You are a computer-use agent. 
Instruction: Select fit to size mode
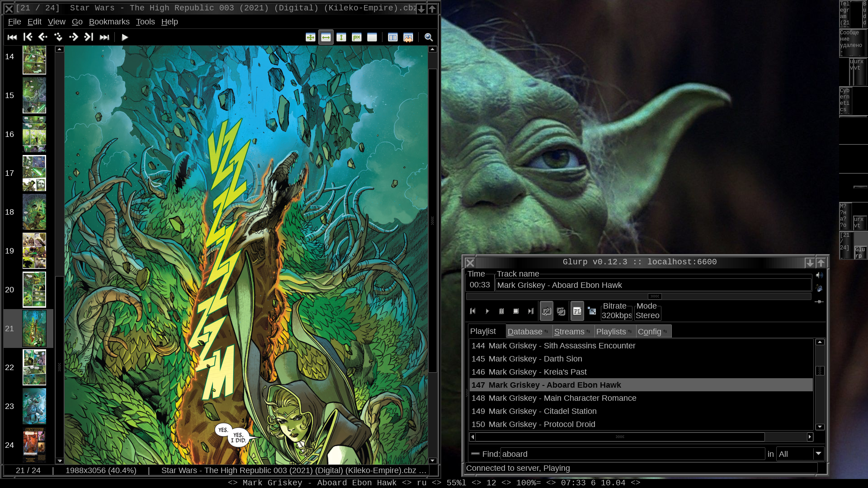[x=357, y=38]
